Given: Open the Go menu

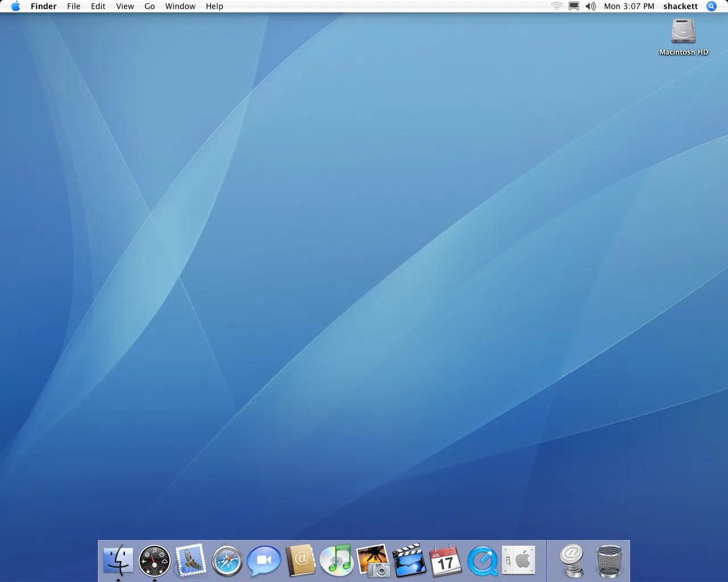Looking at the screenshot, I should [150, 6].
